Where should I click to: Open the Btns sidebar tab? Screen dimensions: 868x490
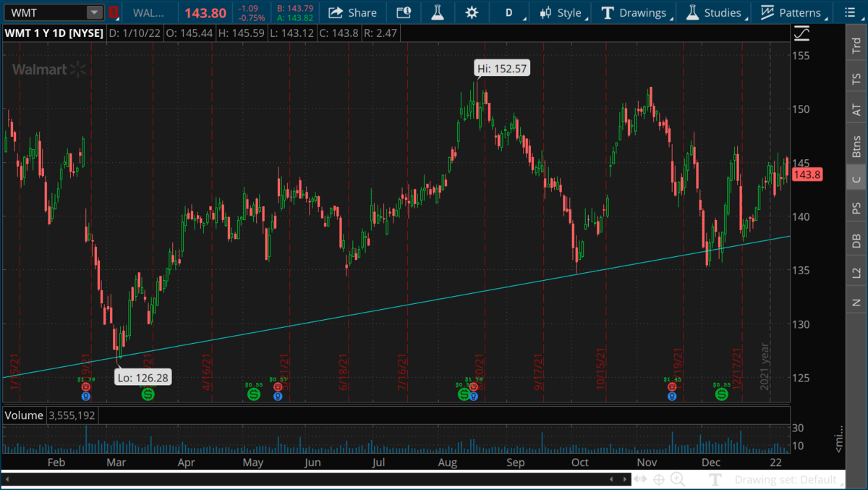(856, 146)
